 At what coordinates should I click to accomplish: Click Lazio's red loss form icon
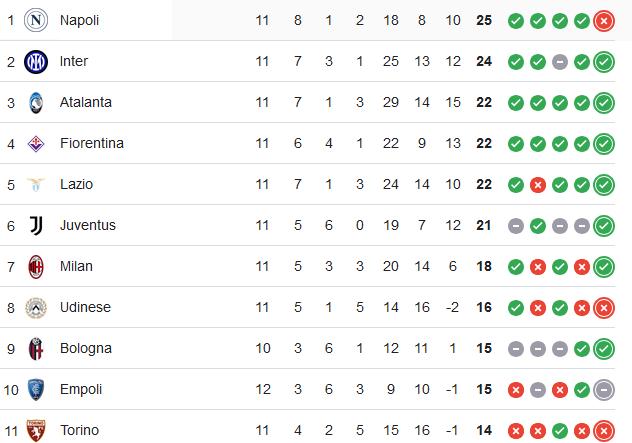click(x=538, y=185)
